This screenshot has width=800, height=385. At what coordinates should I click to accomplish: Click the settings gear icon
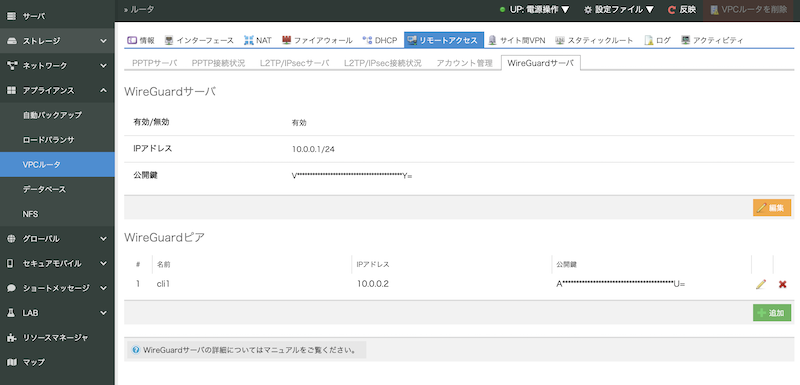[x=588, y=10]
